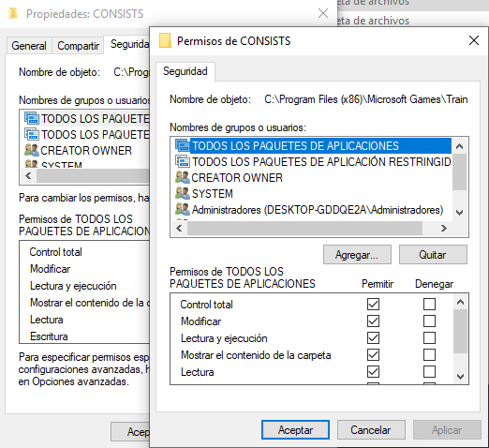The width and height of the screenshot is (489, 448).
Task: Select the Administradores group icon
Action: [x=183, y=209]
